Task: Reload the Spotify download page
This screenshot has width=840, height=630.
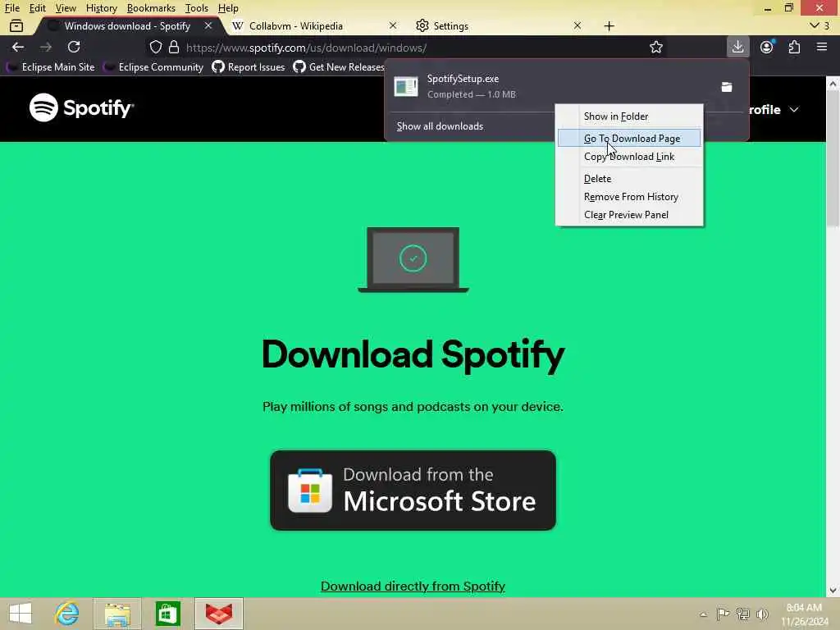Action: point(74,47)
